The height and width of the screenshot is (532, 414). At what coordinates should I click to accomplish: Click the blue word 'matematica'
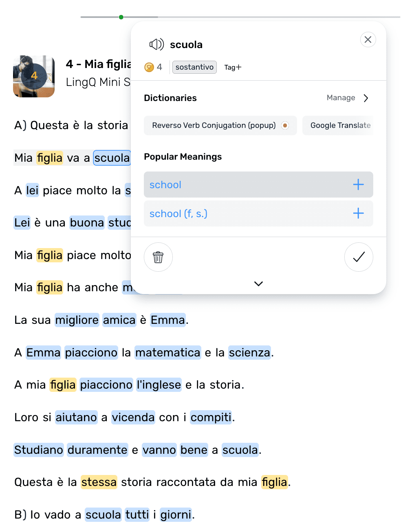168,352
